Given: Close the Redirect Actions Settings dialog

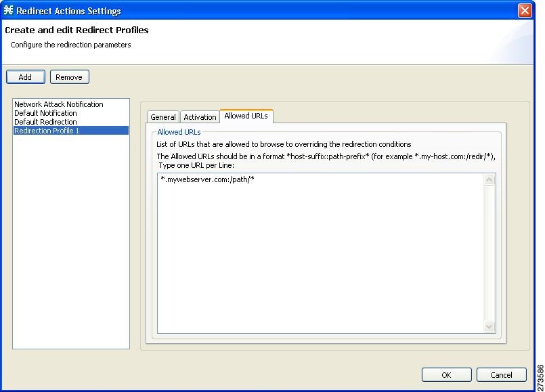Looking at the screenshot, I should click(525, 10).
